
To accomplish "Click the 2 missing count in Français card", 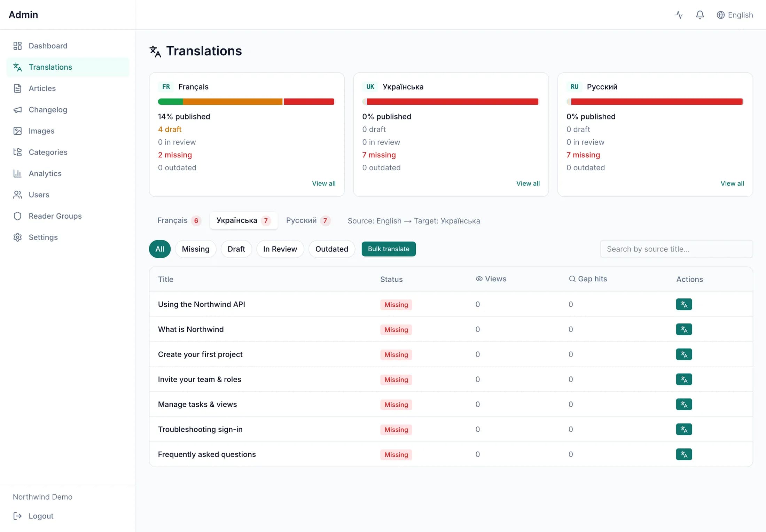I will click(x=175, y=155).
